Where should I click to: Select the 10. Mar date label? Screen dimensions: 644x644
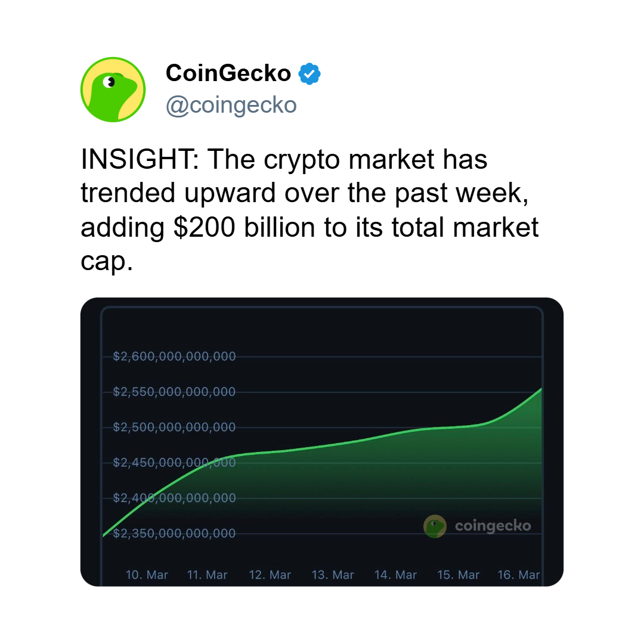tap(147, 575)
